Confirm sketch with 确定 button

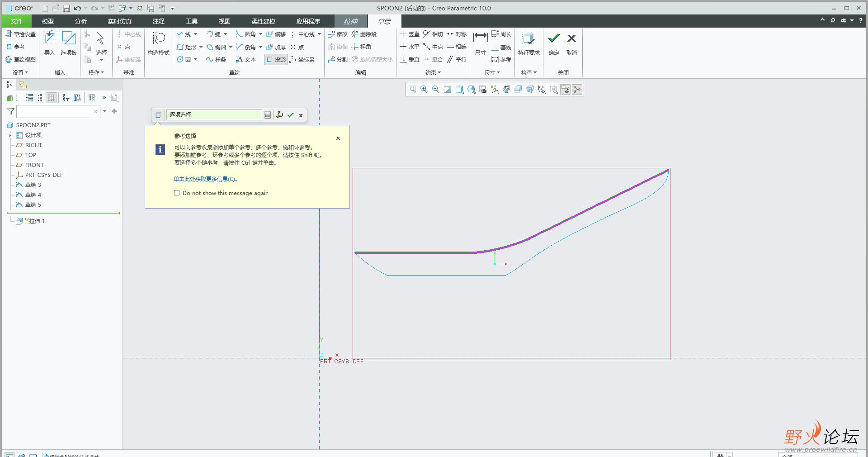click(554, 43)
